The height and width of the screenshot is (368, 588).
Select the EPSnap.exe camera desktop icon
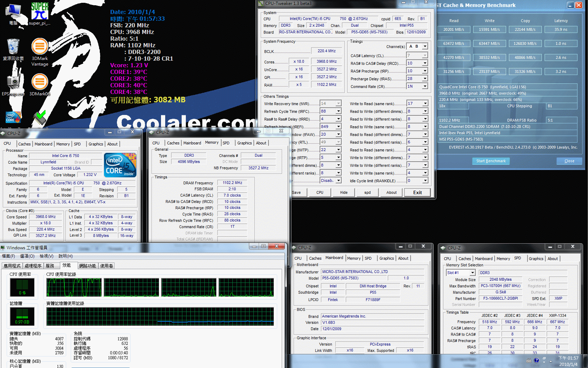click(13, 85)
